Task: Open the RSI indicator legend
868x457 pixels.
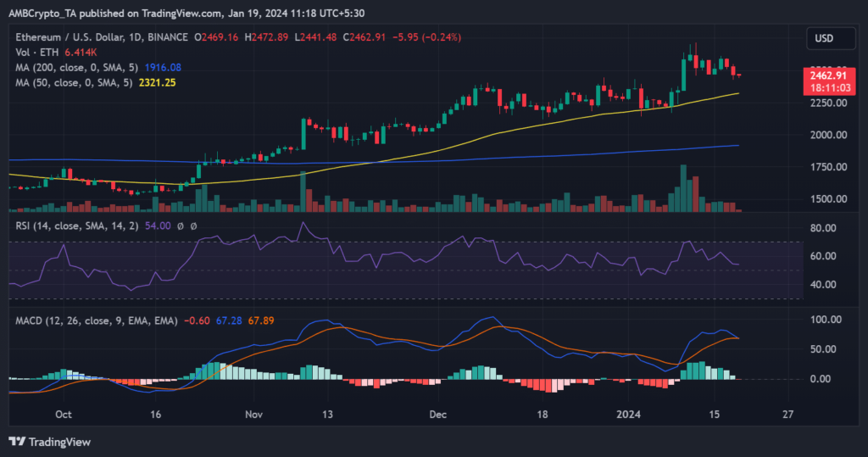Action: pos(76,226)
